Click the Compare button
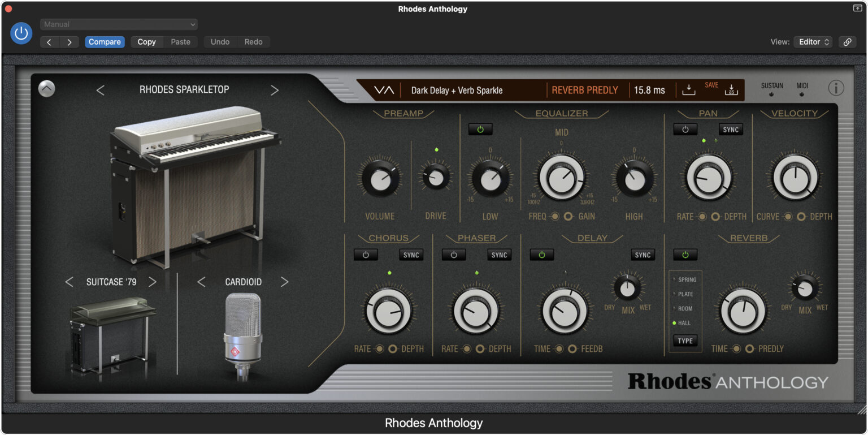868x435 pixels. tap(105, 42)
